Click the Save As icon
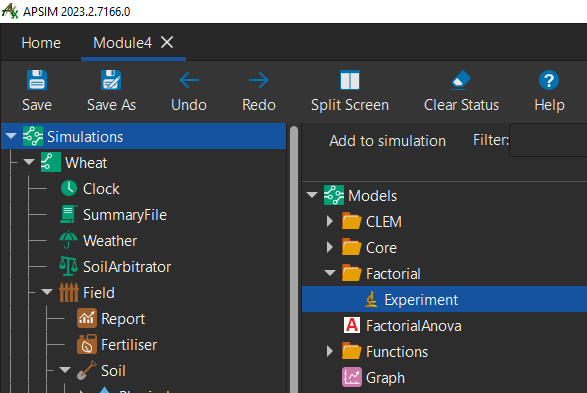This screenshot has width=587, height=393. [x=111, y=80]
